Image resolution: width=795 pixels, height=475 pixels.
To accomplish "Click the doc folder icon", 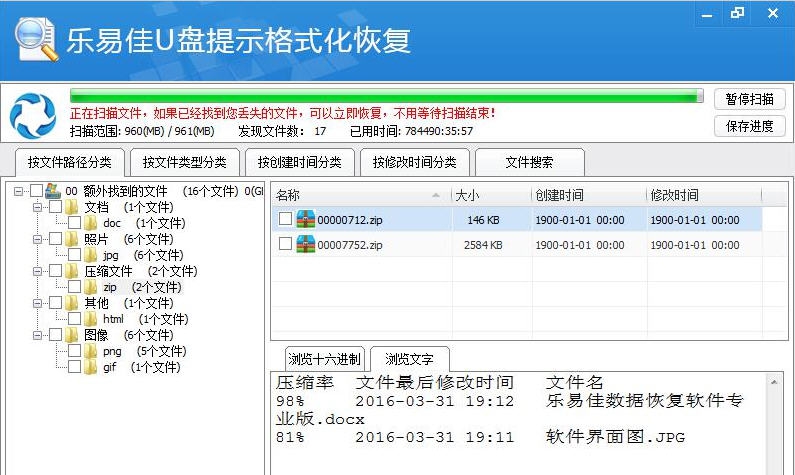I will (90, 223).
